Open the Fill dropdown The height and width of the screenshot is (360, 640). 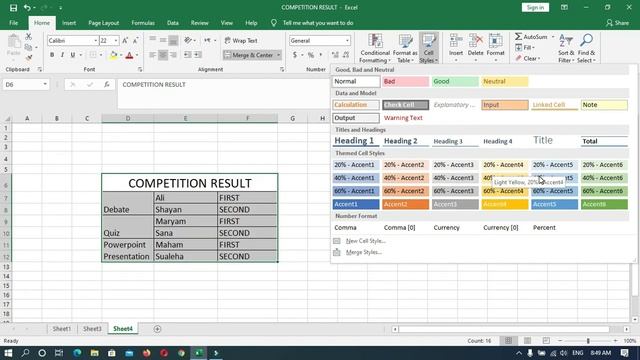pos(525,48)
